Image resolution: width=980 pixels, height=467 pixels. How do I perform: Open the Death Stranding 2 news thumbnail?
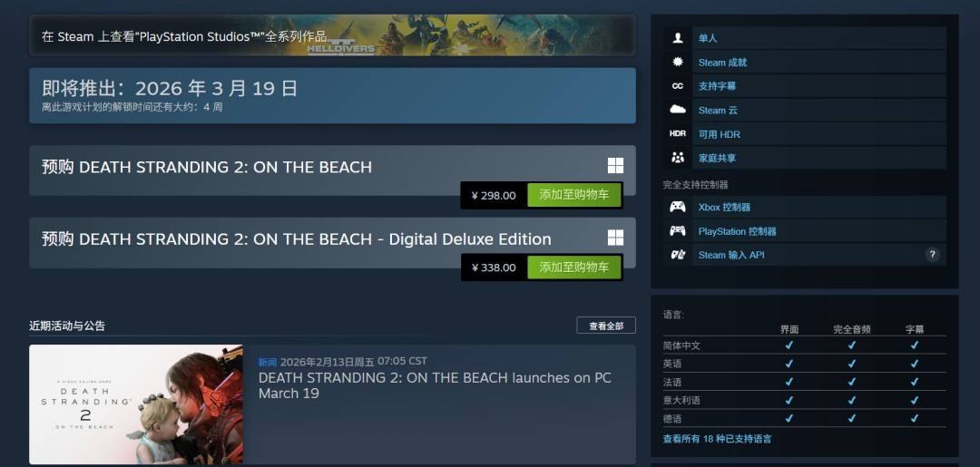pyautogui.click(x=136, y=404)
